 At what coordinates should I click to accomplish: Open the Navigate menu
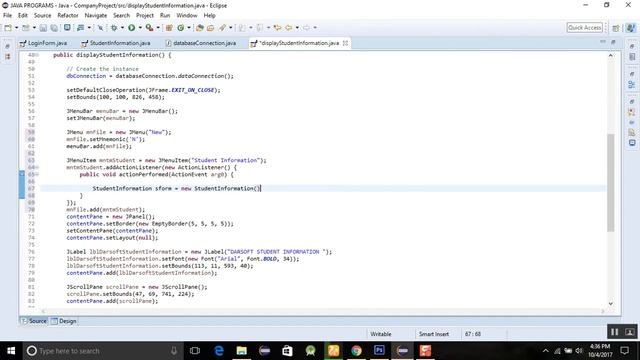point(96,15)
